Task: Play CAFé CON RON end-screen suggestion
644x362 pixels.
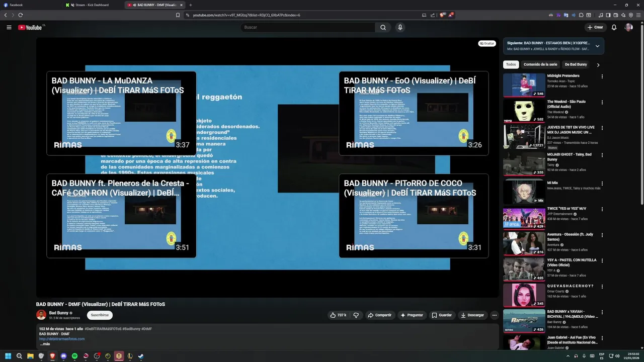Action: tap(121, 216)
